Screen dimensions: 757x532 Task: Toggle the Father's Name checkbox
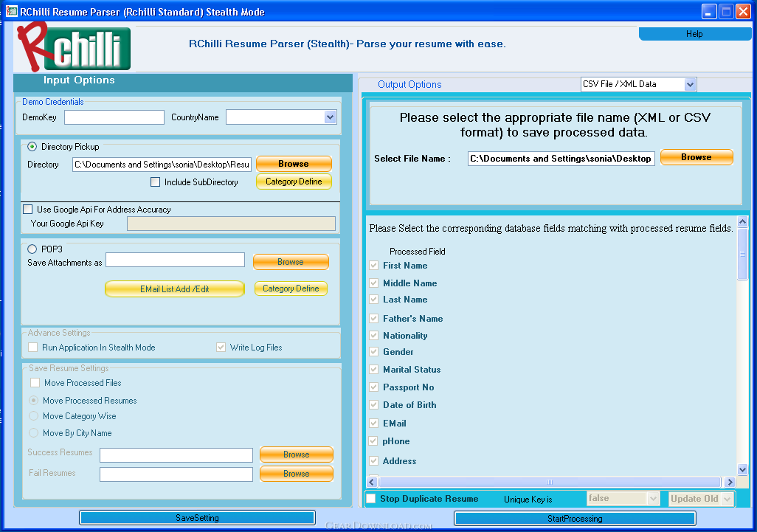pos(373,318)
